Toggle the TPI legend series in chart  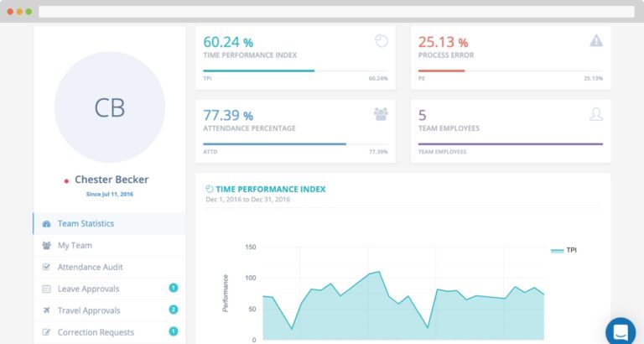[x=563, y=250]
